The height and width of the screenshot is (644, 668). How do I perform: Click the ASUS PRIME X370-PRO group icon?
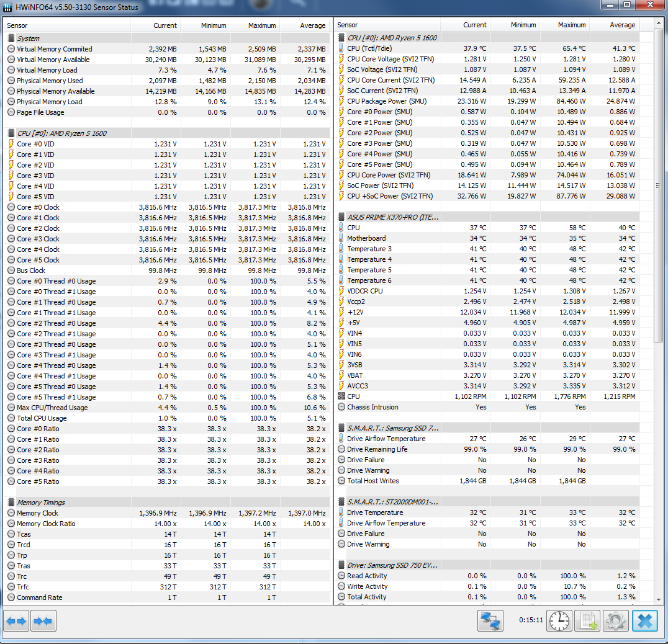pyautogui.click(x=341, y=217)
